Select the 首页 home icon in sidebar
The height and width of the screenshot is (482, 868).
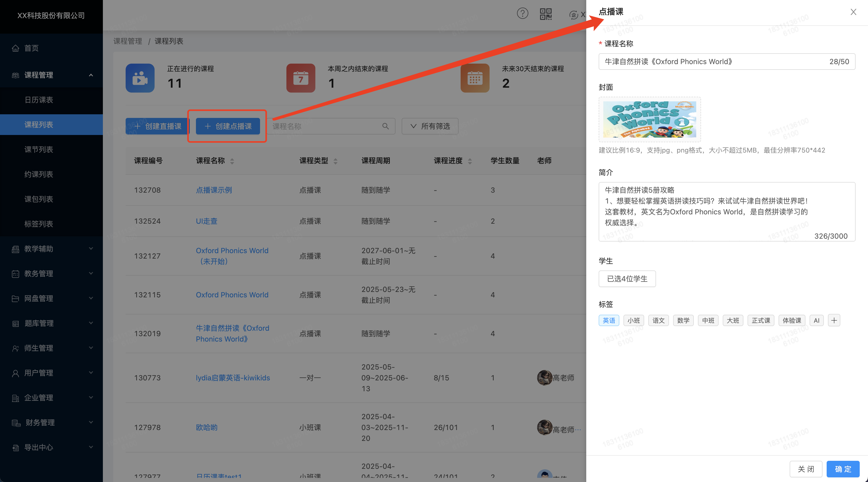[16, 48]
